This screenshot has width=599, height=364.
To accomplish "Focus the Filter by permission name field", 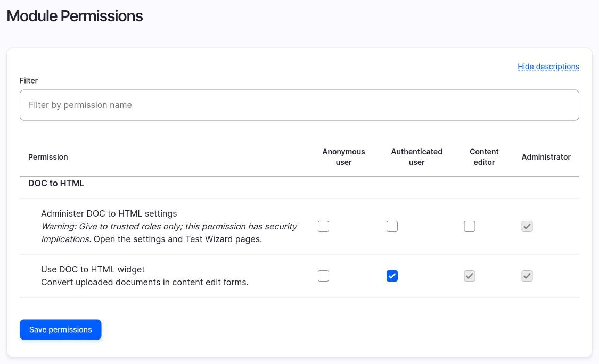I will [299, 105].
